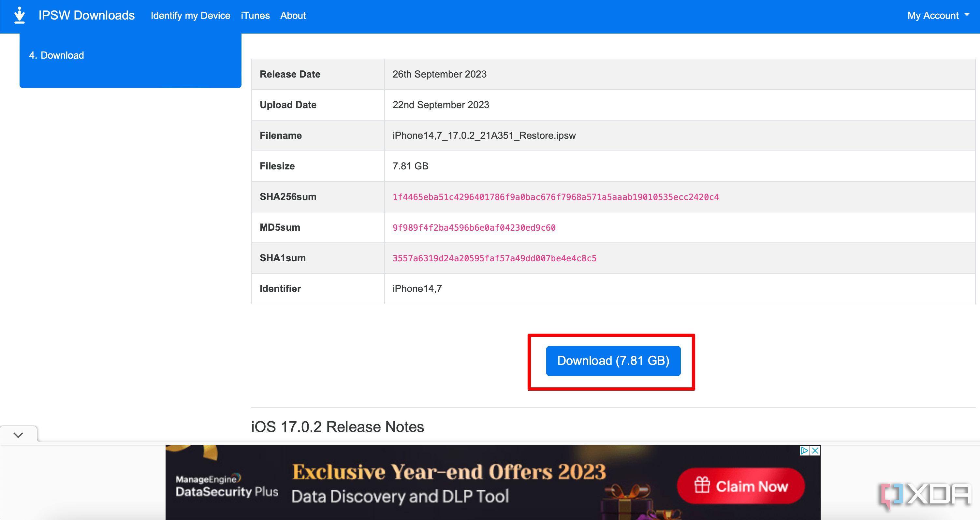Click the upload date 22nd September 2023

pyautogui.click(x=441, y=105)
